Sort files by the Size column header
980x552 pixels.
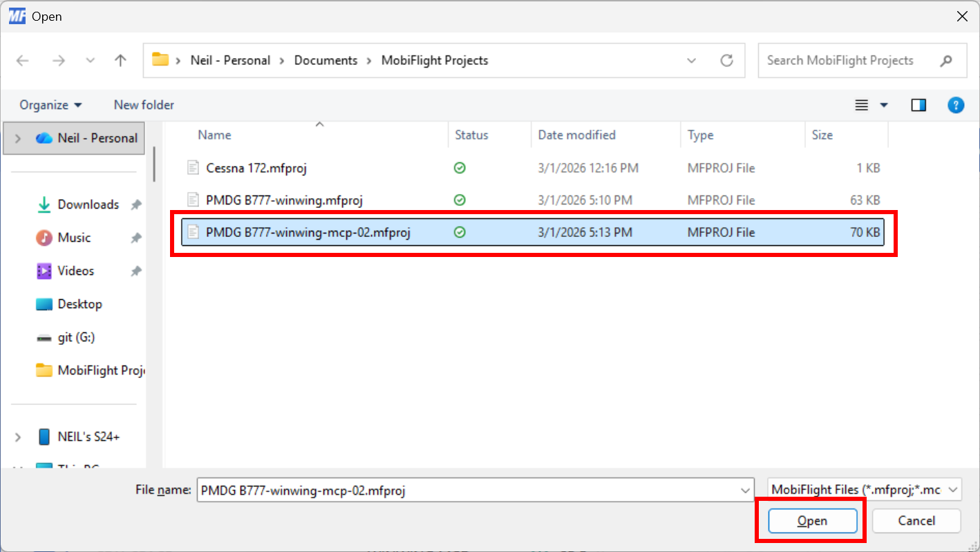pos(822,135)
